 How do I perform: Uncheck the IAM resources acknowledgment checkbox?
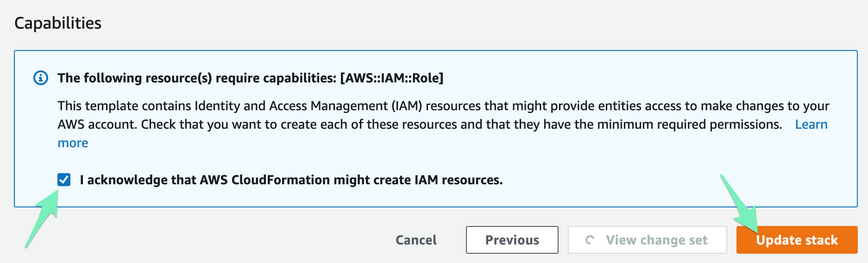(x=64, y=180)
